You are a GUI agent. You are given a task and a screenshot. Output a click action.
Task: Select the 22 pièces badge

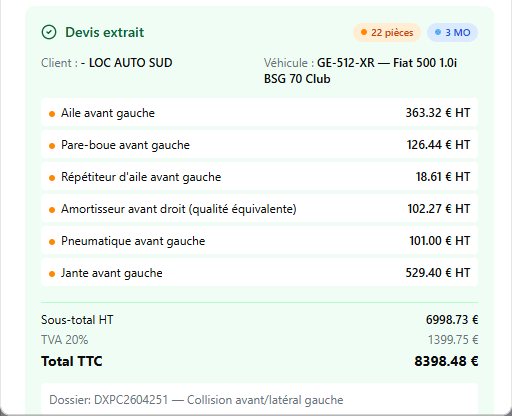coord(387,32)
